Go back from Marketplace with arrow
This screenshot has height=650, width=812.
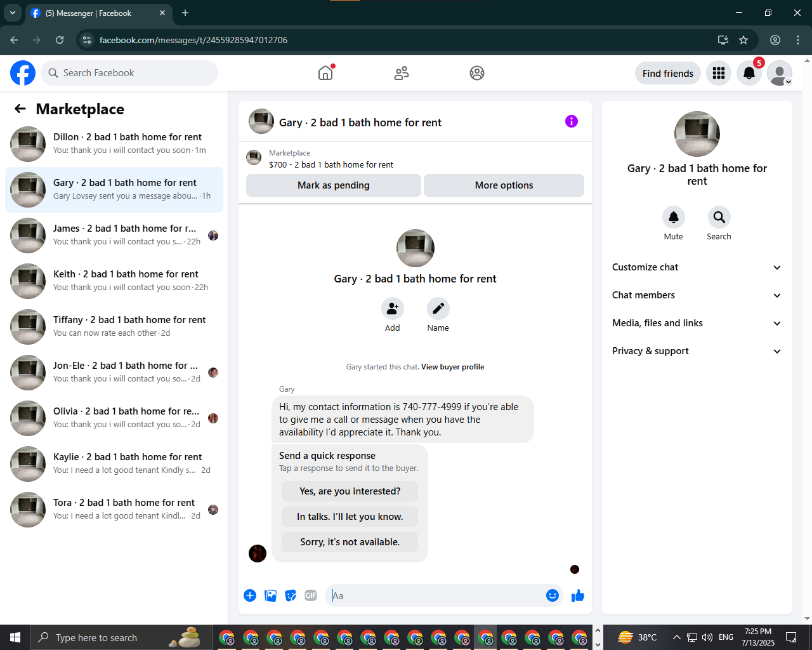pyautogui.click(x=20, y=109)
